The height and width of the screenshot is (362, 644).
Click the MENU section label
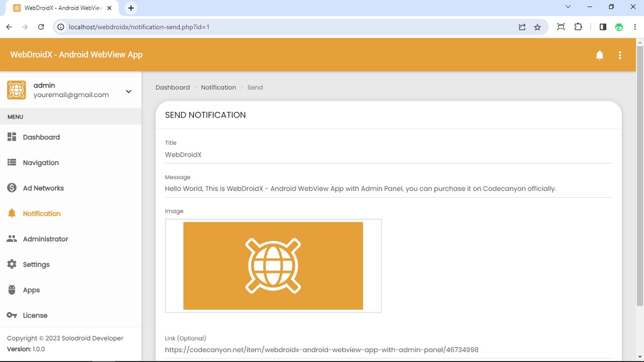tap(15, 117)
